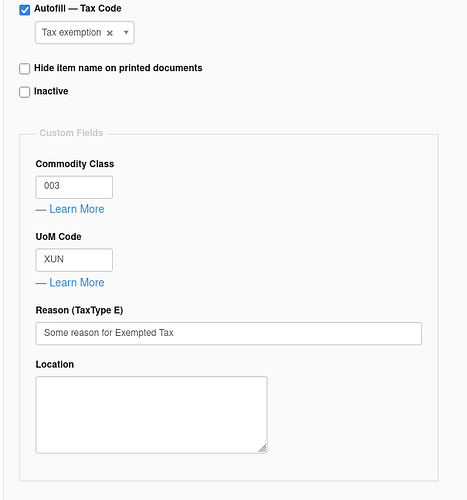Click the Location label
The image size is (467, 500).
(x=55, y=364)
